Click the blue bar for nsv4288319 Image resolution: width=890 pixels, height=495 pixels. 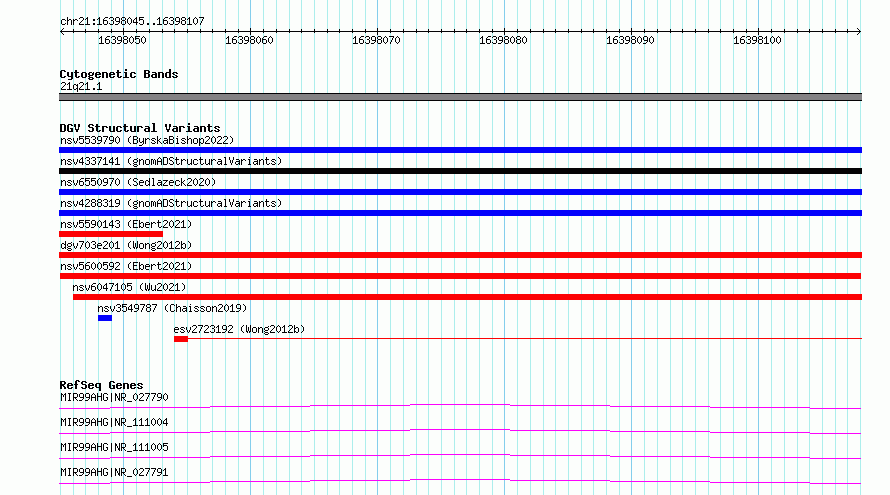(460, 213)
